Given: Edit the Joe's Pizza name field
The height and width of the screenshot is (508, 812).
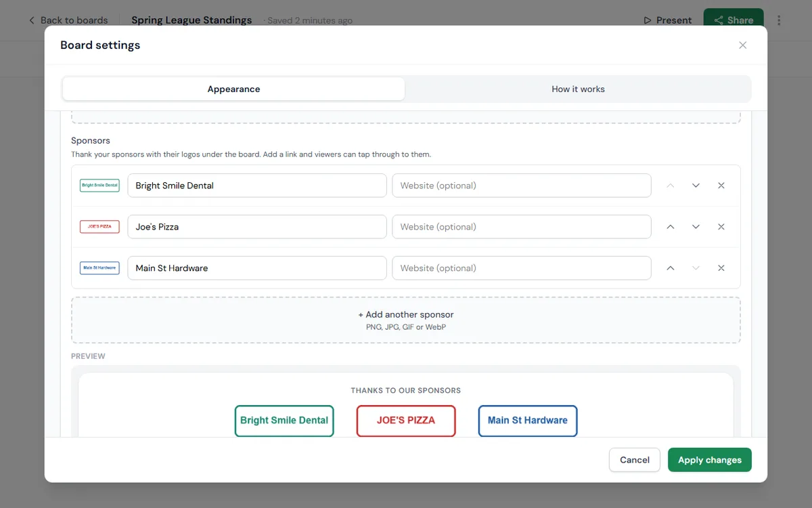Looking at the screenshot, I should 257,227.
